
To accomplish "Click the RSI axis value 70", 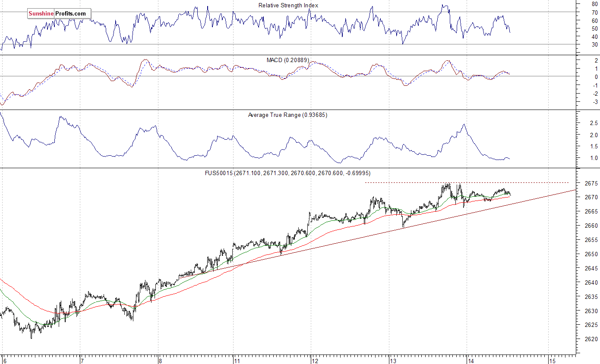I will (x=595, y=12).
